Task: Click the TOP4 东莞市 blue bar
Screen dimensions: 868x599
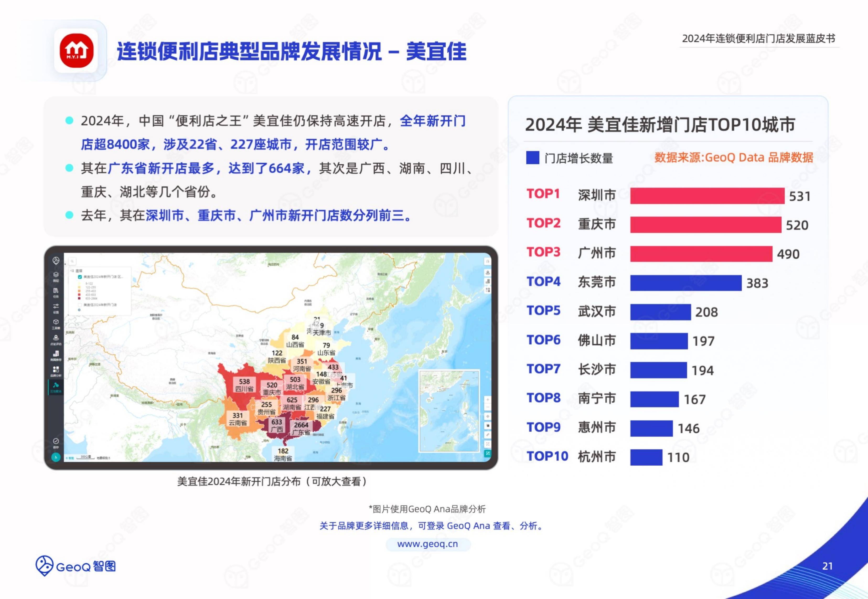Action: point(686,283)
